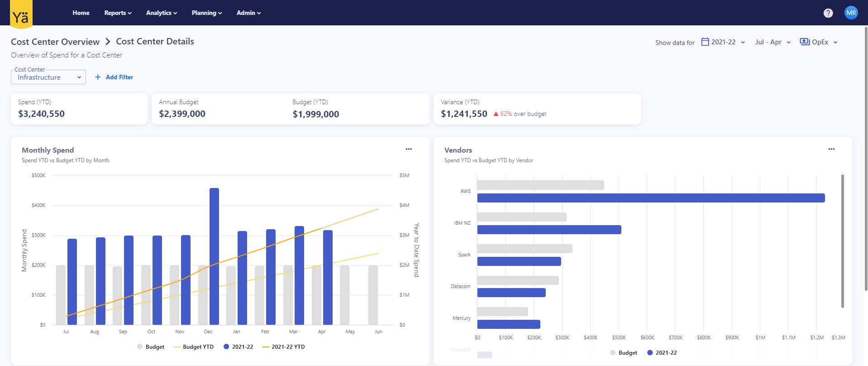Image resolution: width=868 pixels, height=366 pixels.
Task: Toggle Budget series in Monthly Spend legend
Action: [x=151, y=347]
